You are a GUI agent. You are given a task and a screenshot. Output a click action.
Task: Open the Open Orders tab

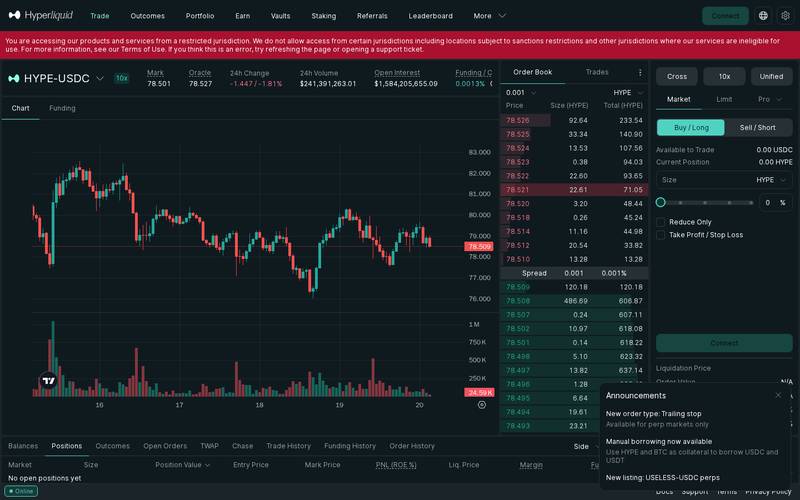[x=165, y=446]
